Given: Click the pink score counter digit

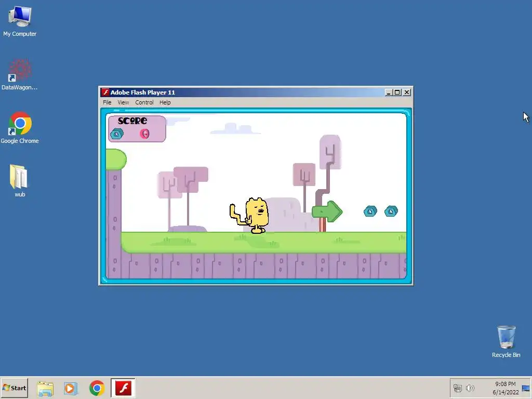Looking at the screenshot, I should (144, 134).
